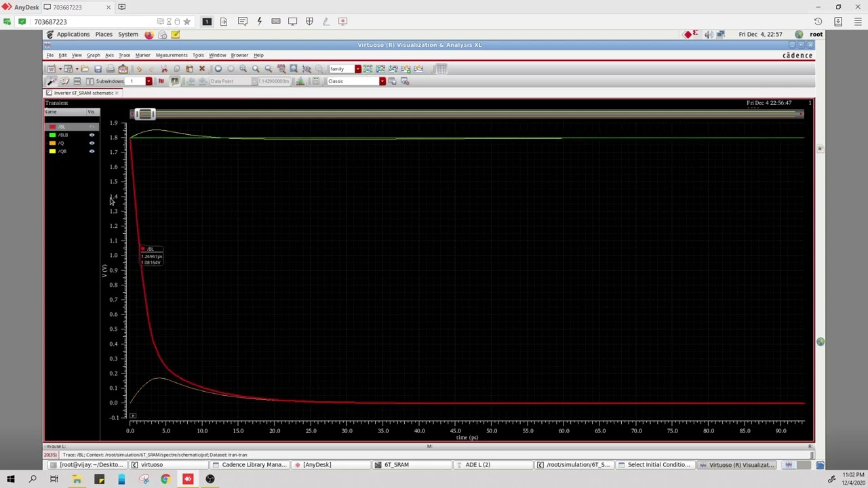Click the zoom range slider handle above graph

click(x=144, y=114)
